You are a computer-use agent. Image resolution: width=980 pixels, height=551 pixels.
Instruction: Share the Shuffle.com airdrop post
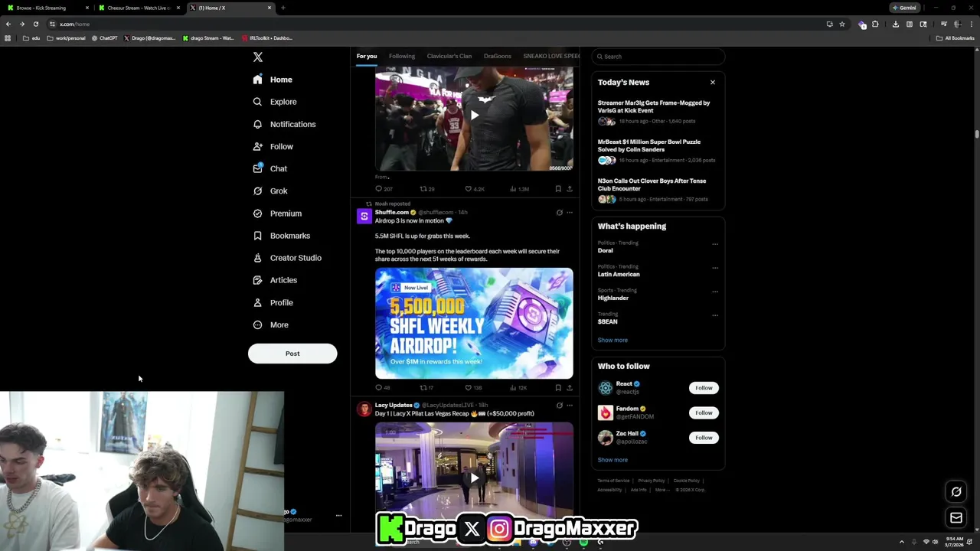tap(569, 388)
